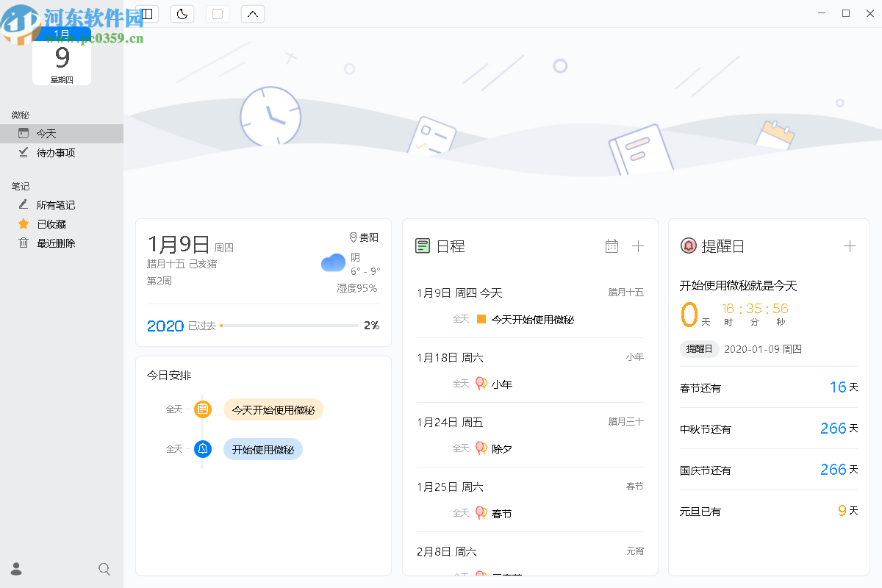The height and width of the screenshot is (588, 882).
Task: Select 所有笔记 in sidebar
Action: pyautogui.click(x=55, y=205)
